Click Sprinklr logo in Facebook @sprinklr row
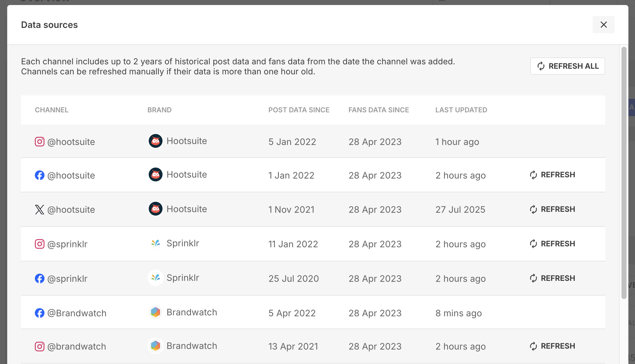The height and width of the screenshot is (364, 635). 156,278
